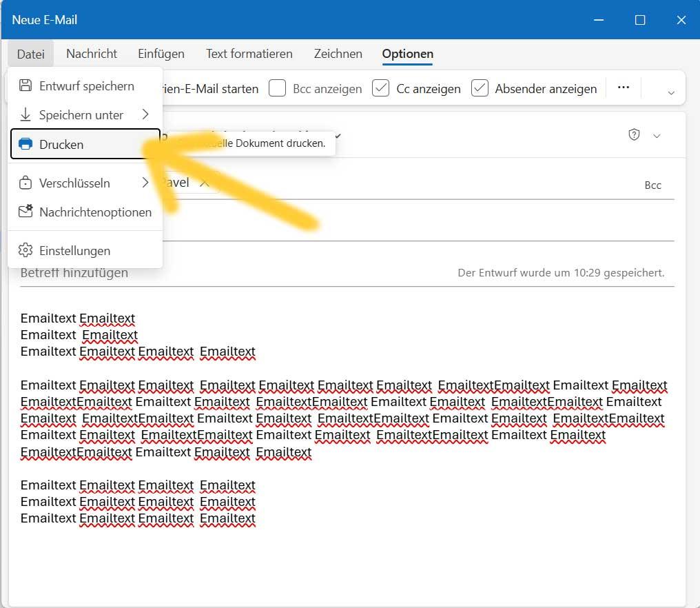Expand the Verschlüsseln submenu arrow
The image size is (700, 608).
145,183
